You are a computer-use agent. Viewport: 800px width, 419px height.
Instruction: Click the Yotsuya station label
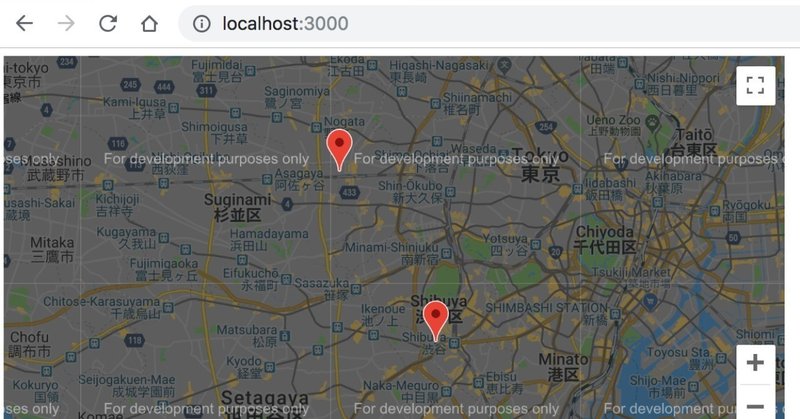(x=505, y=244)
